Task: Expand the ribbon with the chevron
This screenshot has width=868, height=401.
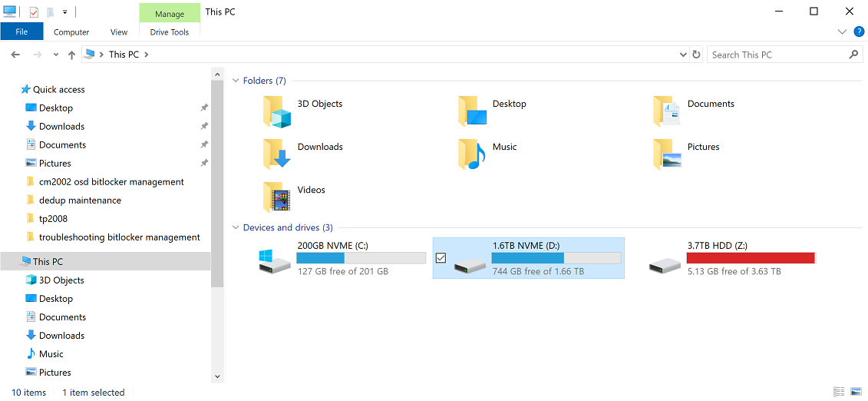Action: 842,31
